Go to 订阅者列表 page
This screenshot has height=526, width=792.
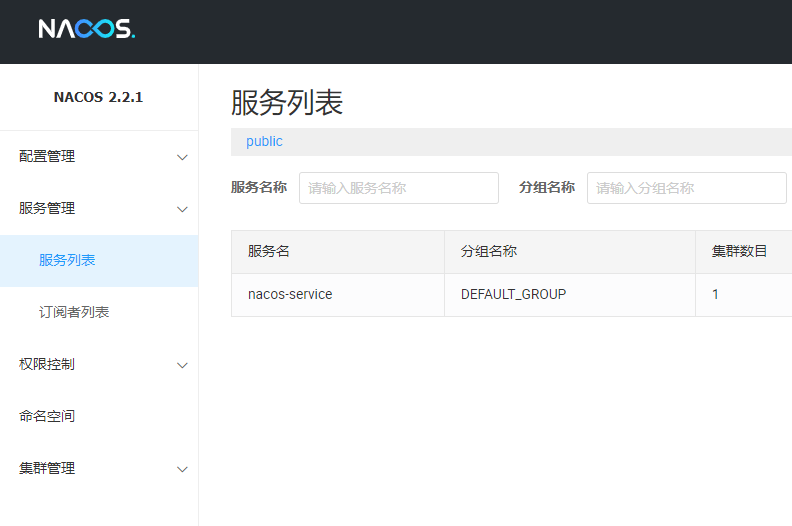coord(74,312)
